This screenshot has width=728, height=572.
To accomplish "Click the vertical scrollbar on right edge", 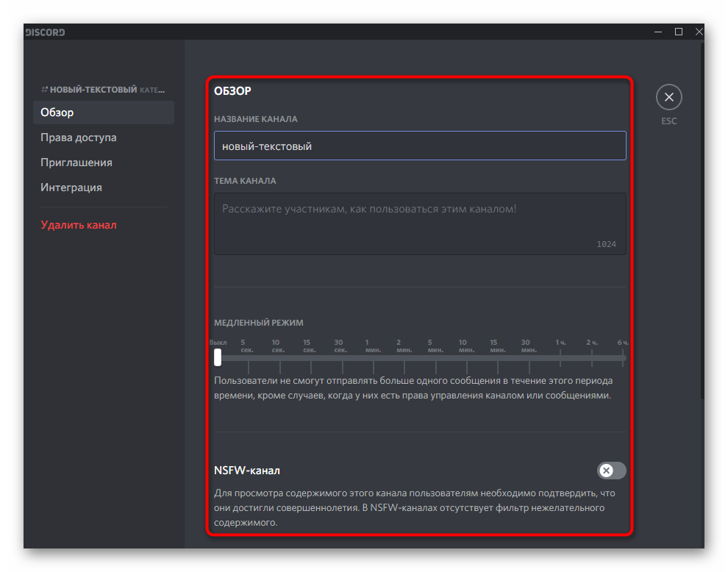I will tap(702, 221).
